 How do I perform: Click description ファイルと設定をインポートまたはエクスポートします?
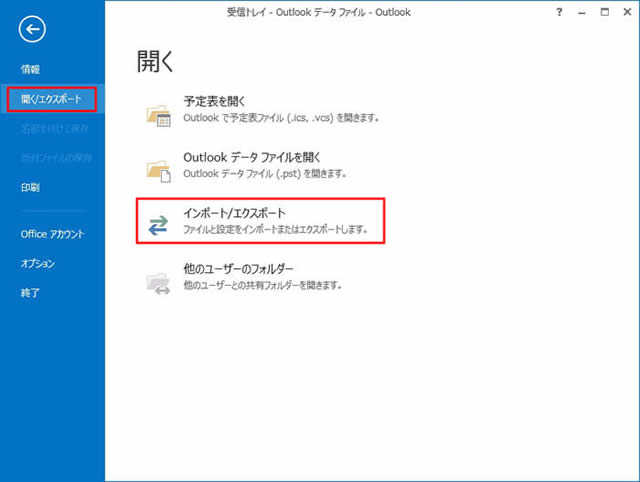pos(275,229)
